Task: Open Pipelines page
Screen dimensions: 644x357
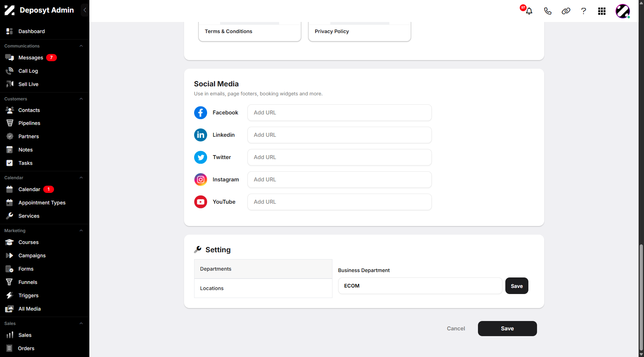Action: (29, 123)
